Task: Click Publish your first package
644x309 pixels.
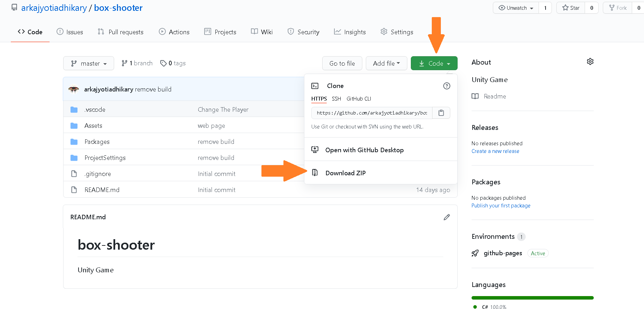Action: (501, 206)
